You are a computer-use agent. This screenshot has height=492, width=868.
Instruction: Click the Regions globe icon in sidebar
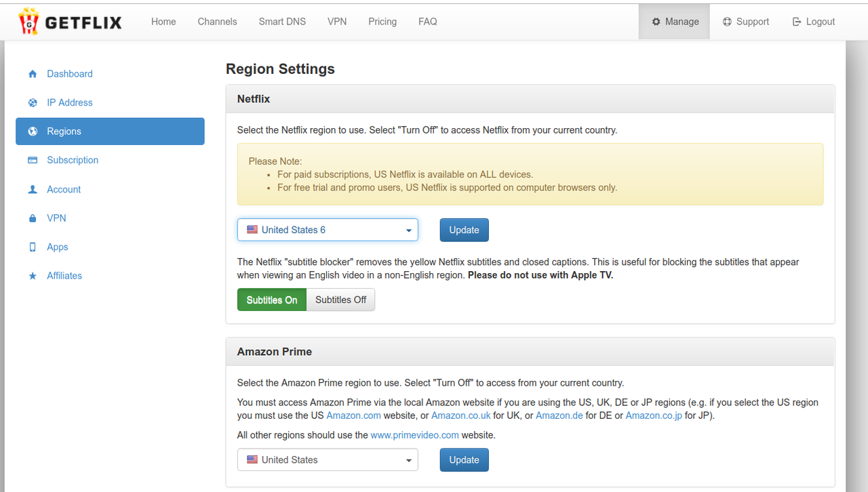coord(33,131)
